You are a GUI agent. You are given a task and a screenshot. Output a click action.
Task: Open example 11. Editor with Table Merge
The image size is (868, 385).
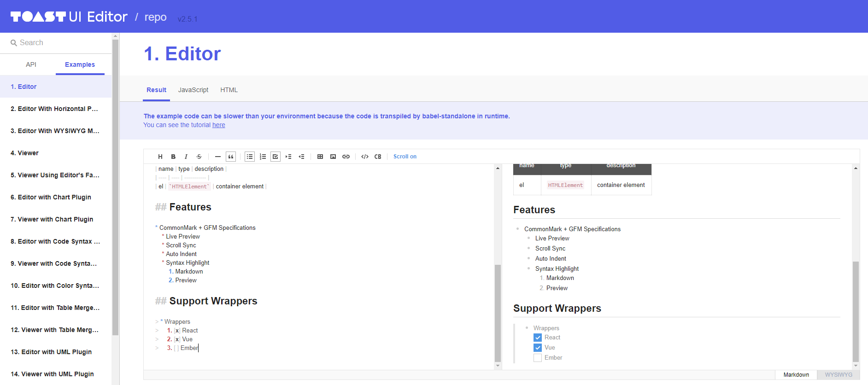click(56, 308)
